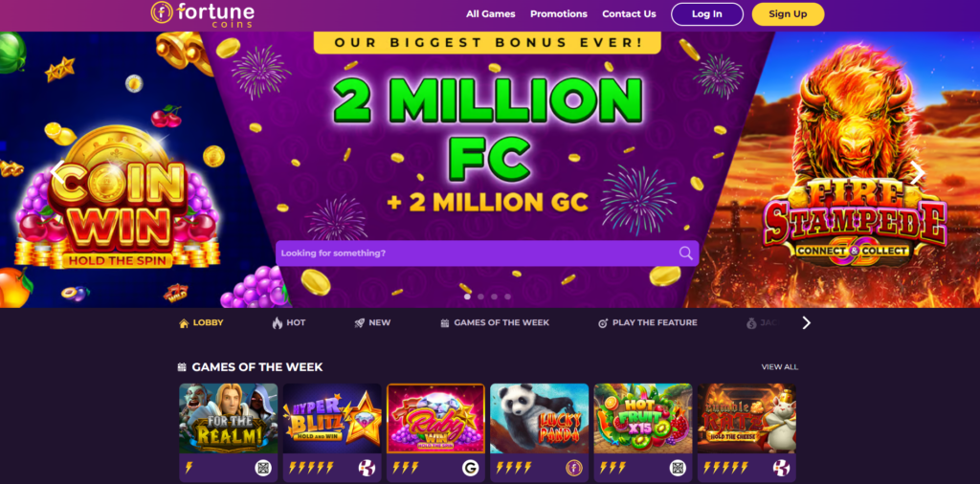Click the yellow Sign Up button
The image size is (980, 484).
(x=788, y=13)
